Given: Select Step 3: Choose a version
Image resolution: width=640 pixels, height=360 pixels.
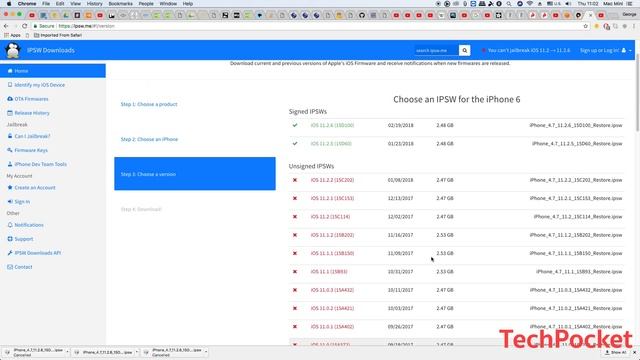Looking at the screenshot, I should [x=195, y=173].
